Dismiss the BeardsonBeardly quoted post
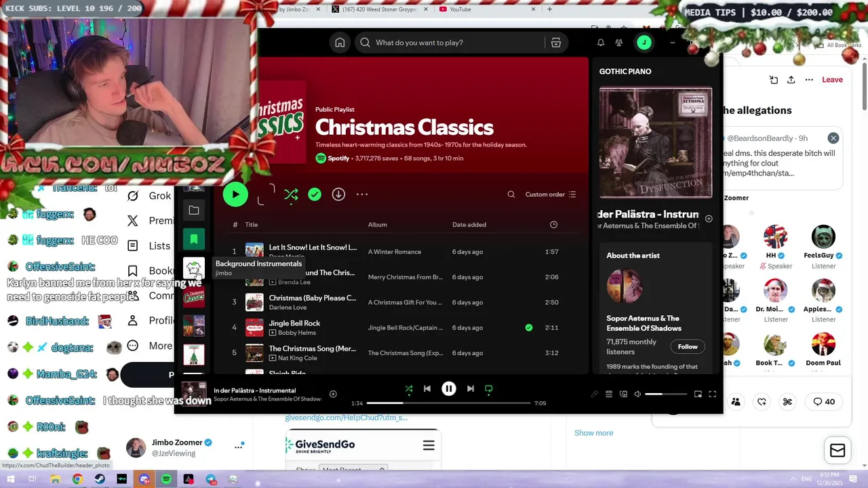 pyautogui.click(x=833, y=138)
